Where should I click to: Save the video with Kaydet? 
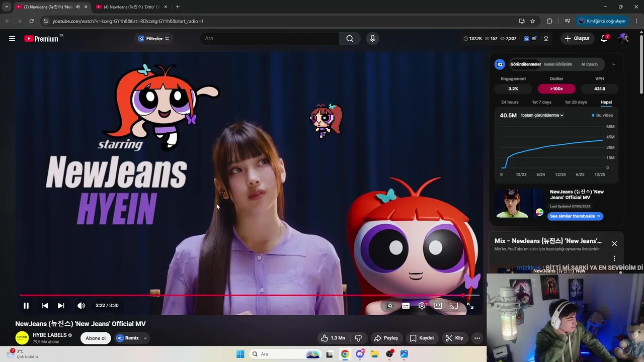click(x=422, y=338)
